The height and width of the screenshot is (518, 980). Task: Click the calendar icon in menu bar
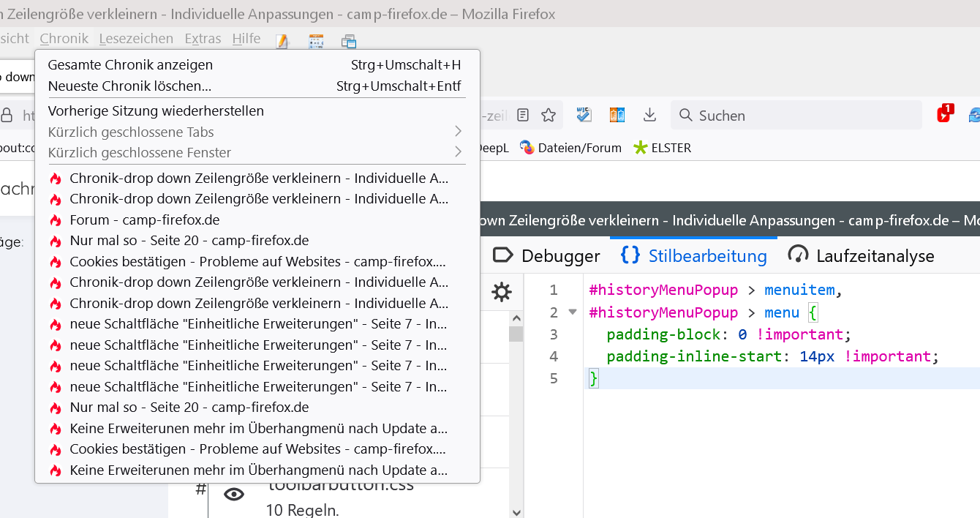(x=316, y=41)
